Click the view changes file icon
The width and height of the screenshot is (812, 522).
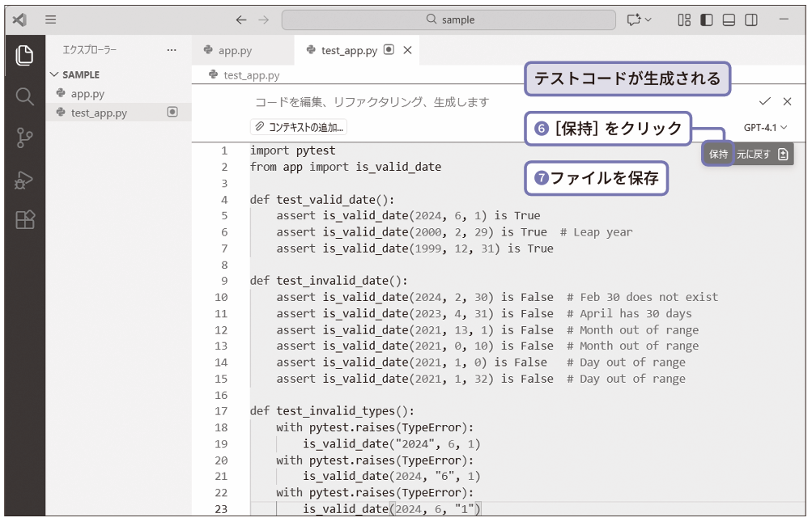pyautogui.click(x=783, y=155)
